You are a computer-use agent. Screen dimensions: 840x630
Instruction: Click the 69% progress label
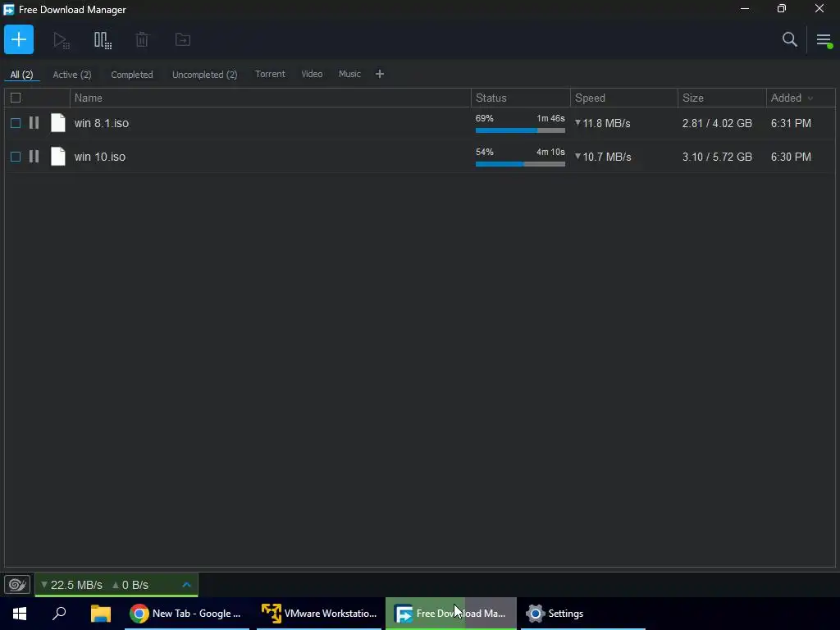[484, 118]
